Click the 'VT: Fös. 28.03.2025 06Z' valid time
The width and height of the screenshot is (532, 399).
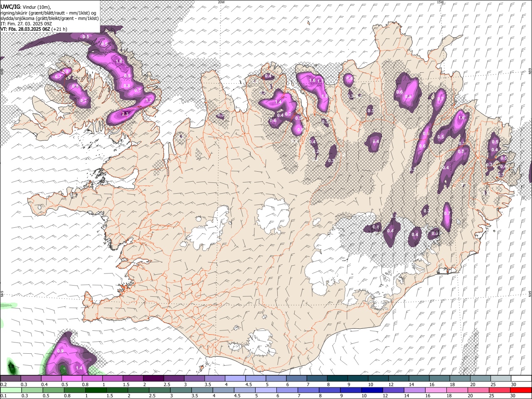(25, 29)
